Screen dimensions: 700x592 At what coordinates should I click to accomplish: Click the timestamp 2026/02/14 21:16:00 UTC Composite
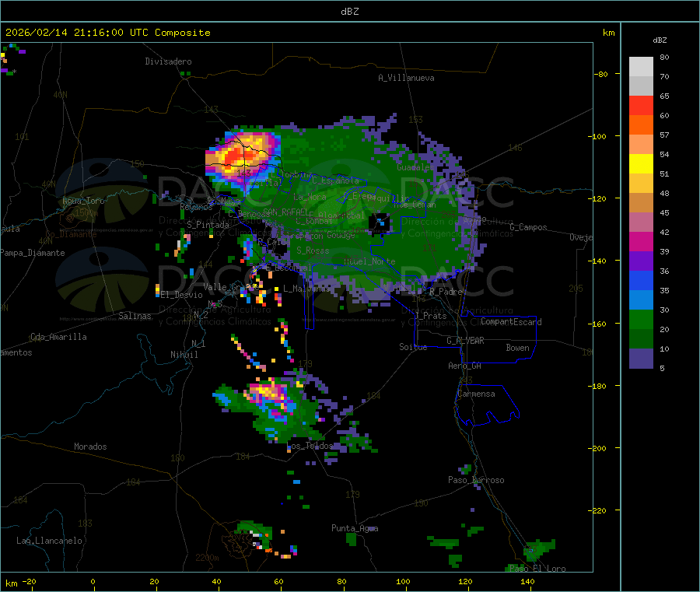pyautogui.click(x=107, y=33)
